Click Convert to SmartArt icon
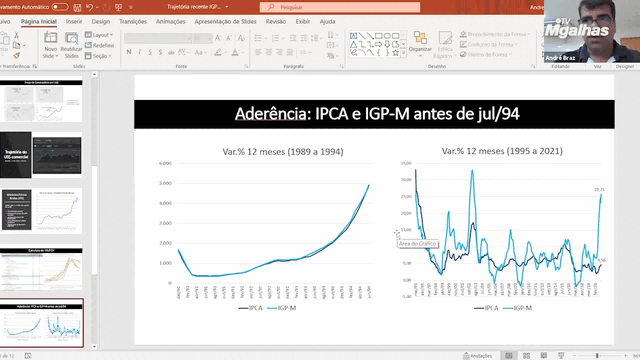 tap(331, 56)
